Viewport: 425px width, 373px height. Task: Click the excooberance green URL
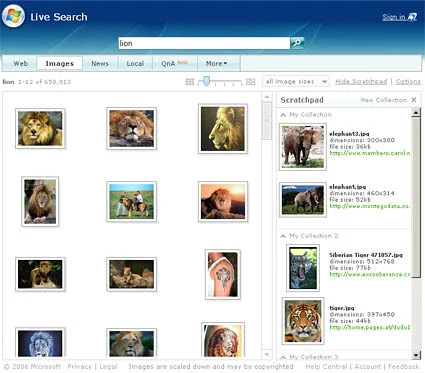[x=370, y=274]
